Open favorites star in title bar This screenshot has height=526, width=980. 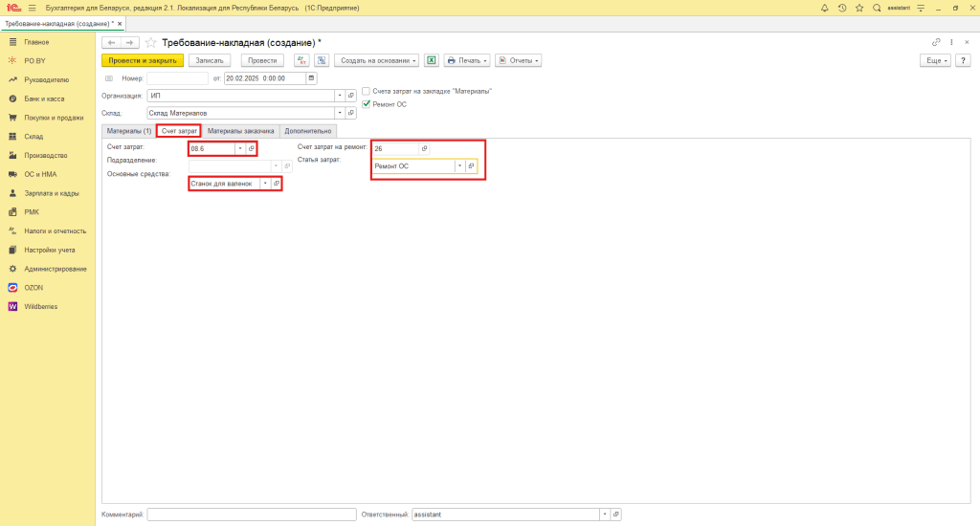tap(859, 8)
